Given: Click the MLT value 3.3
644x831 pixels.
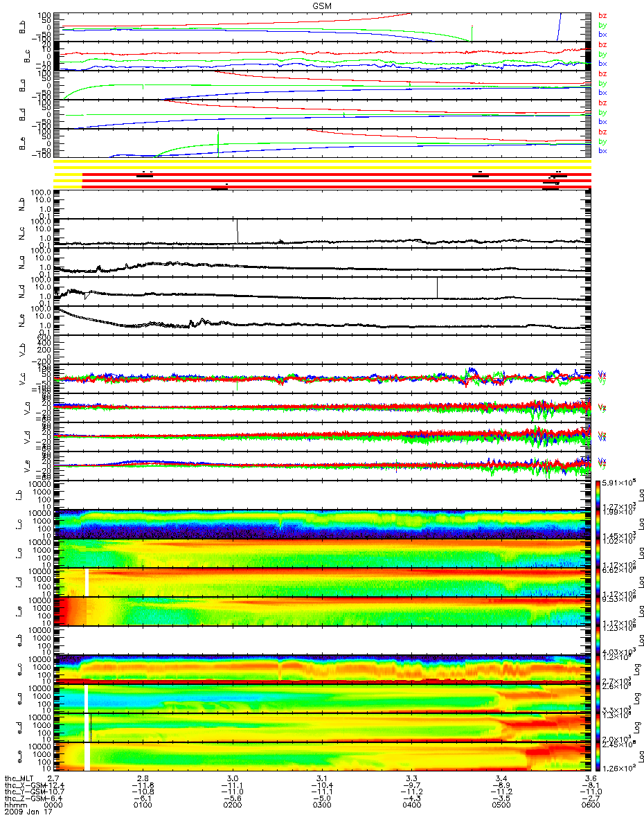Looking at the screenshot, I should (x=412, y=778).
